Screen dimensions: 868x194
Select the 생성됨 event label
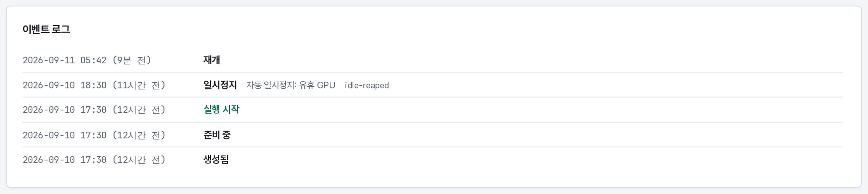point(216,159)
